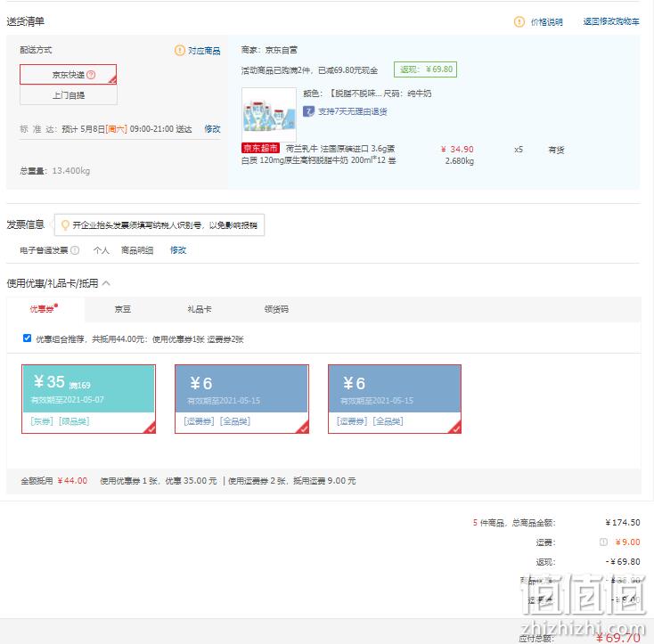Select 京东快递 delivery method
The height and width of the screenshot is (644, 654).
click(x=69, y=75)
